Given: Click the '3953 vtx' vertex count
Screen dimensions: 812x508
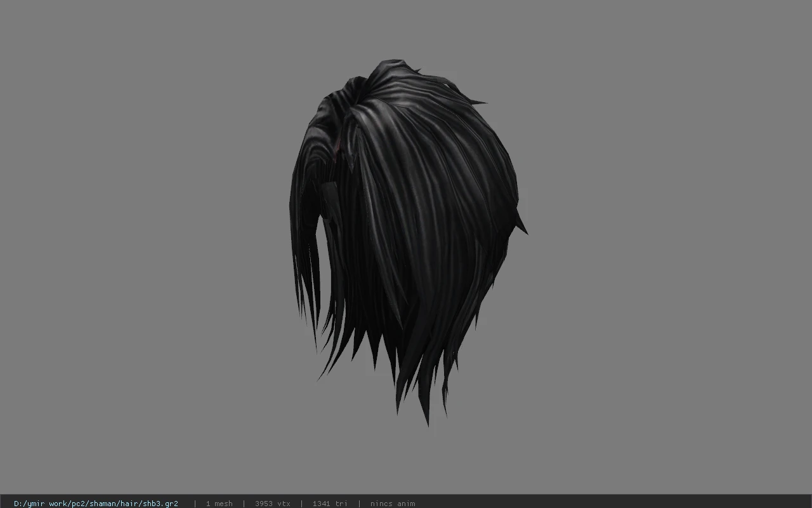Looking at the screenshot, I should (x=273, y=504).
